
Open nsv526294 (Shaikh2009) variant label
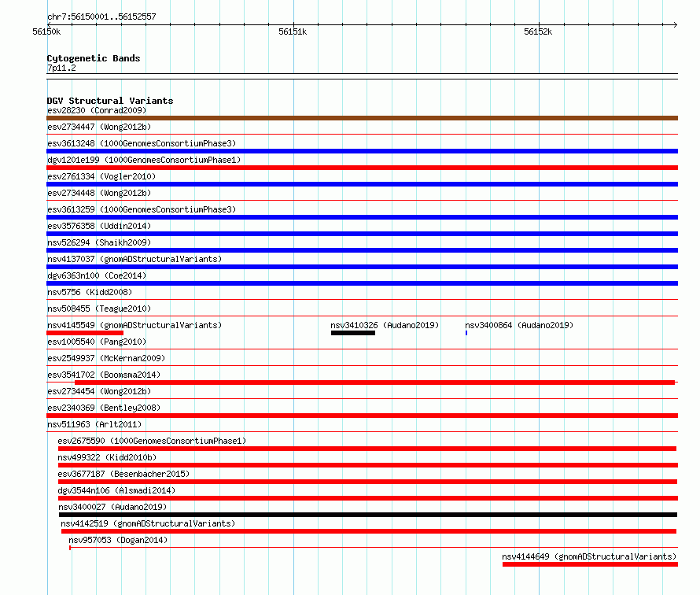(x=99, y=242)
